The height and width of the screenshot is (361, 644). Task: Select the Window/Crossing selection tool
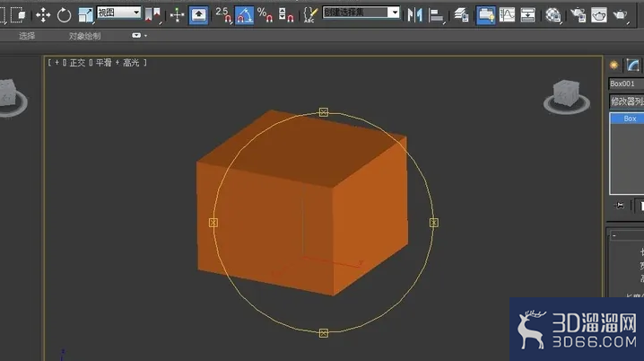click(17, 15)
